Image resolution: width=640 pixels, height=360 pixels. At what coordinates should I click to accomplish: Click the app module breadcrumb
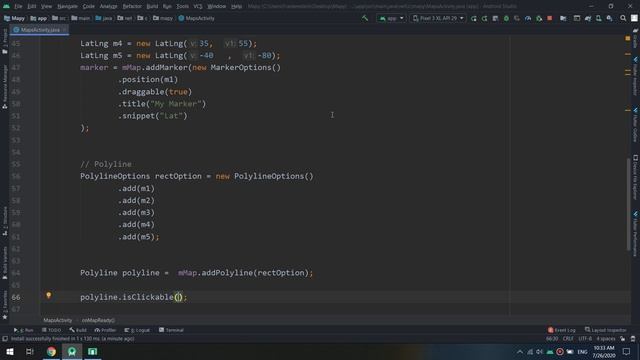click(39, 18)
